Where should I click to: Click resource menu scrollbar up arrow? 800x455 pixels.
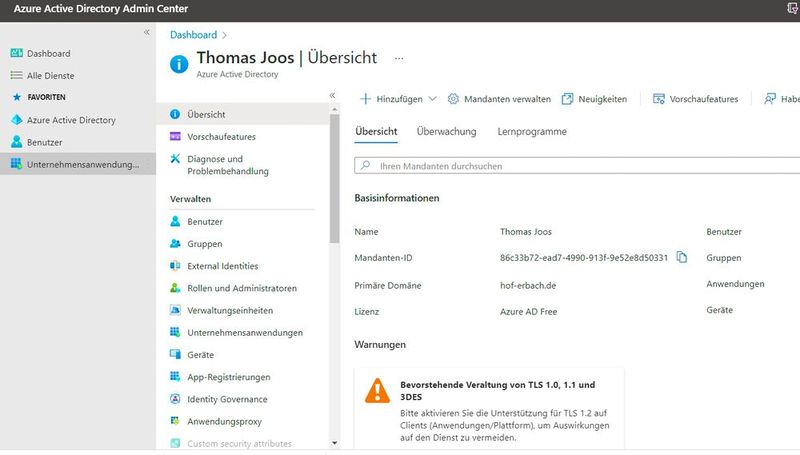pos(334,109)
